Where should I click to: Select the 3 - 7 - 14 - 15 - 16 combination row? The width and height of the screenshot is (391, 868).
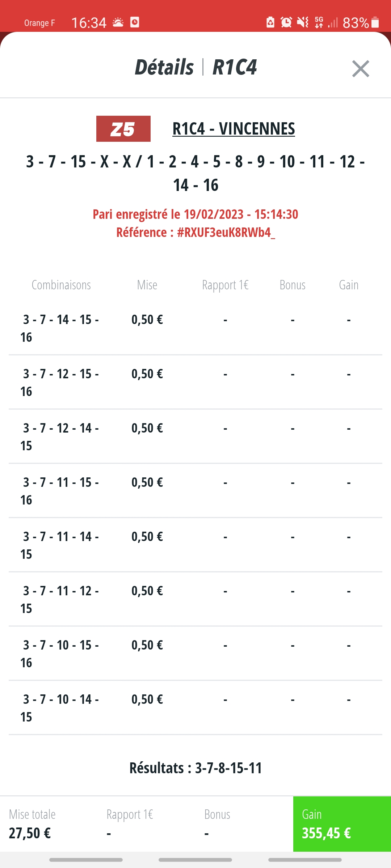coord(195,328)
